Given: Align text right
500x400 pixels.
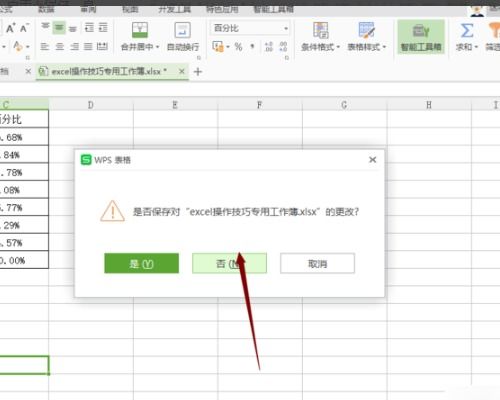Looking at the screenshot, I should tap(74, 46).
